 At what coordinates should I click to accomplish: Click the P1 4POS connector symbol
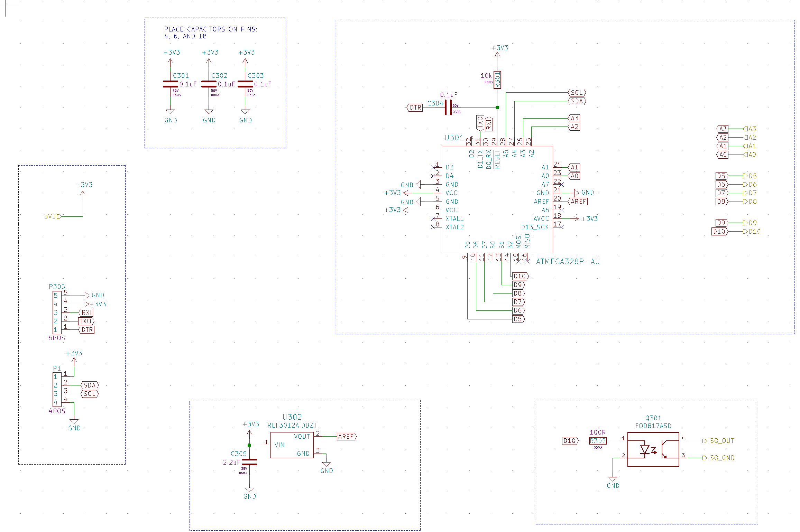coord(57,389)
